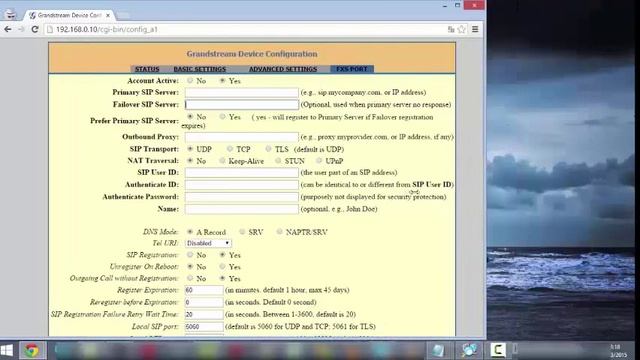The height and width of the screenshot is (360, 640).
Task: Click the Chrome icon in the taskbar
Action: pos(32,350)
